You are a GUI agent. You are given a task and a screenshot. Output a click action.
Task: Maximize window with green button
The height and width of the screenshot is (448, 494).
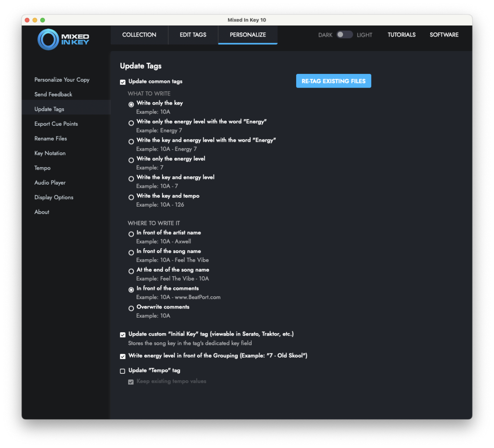point(43,20)
